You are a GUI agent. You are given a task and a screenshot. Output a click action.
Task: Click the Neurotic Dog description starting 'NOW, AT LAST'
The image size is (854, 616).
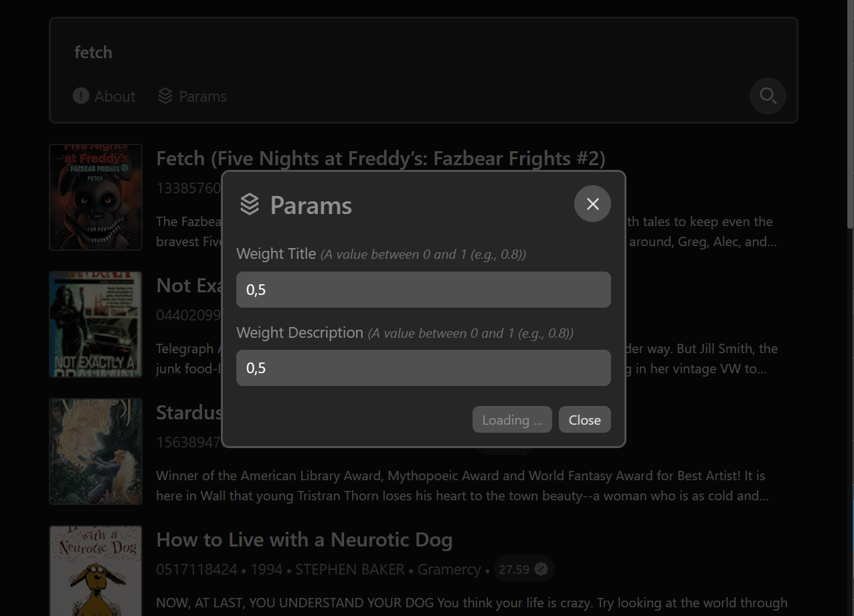click(472, 603)
